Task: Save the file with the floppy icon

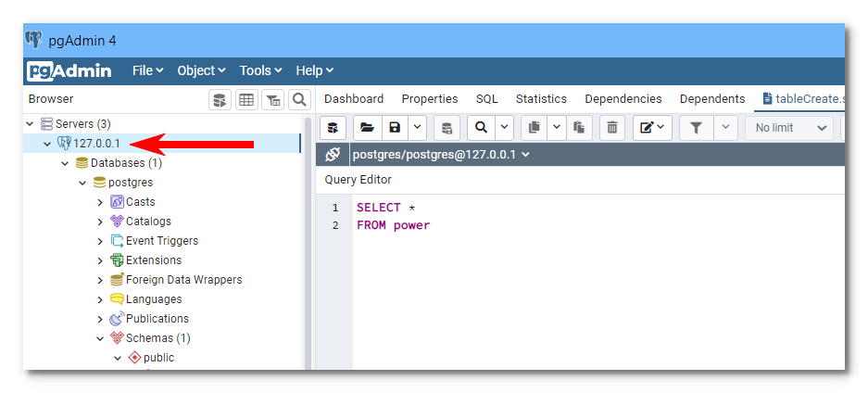Action: (395, 128)
